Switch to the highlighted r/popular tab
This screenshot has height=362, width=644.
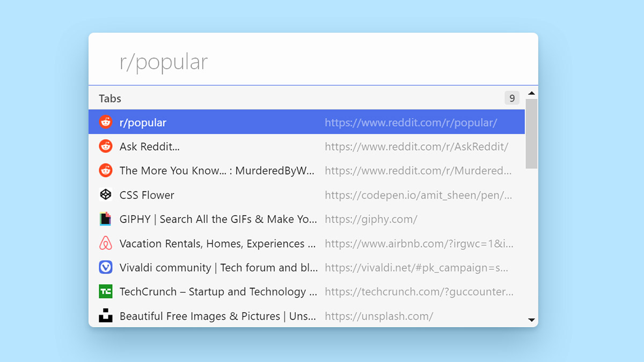[x=215, y=122]
